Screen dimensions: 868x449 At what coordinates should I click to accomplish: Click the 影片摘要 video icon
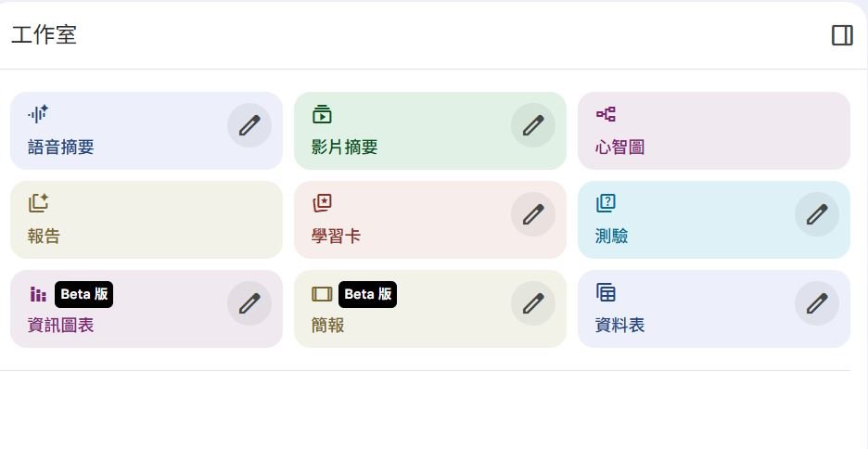(322, 114)
